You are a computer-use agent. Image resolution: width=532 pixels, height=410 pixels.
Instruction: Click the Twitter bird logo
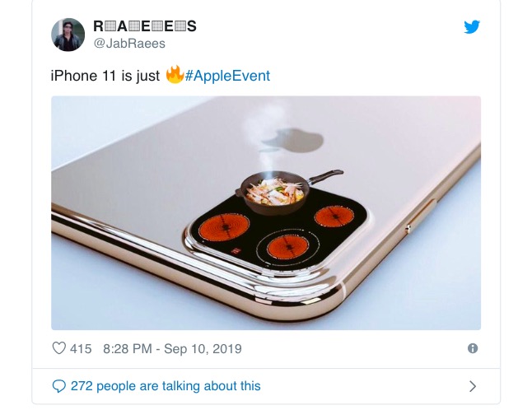(472, 27)
